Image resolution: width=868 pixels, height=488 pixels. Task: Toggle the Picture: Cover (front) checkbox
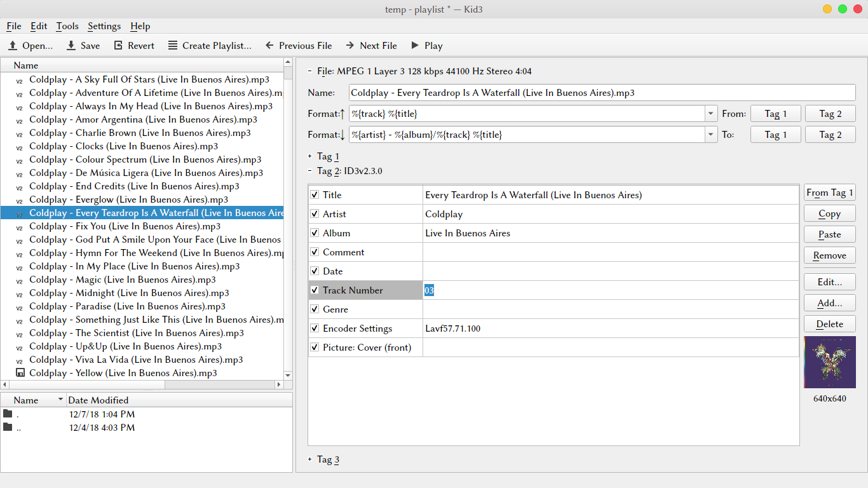click(x=315, y=348)
